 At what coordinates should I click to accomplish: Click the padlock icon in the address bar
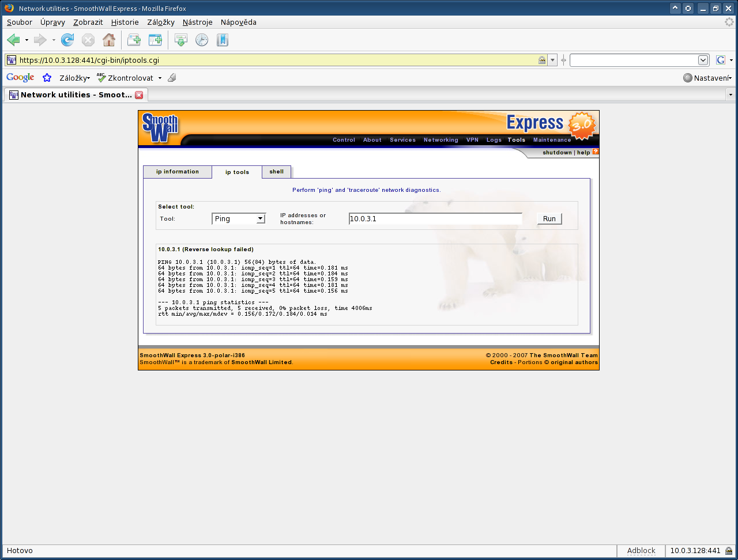[542, 60]
